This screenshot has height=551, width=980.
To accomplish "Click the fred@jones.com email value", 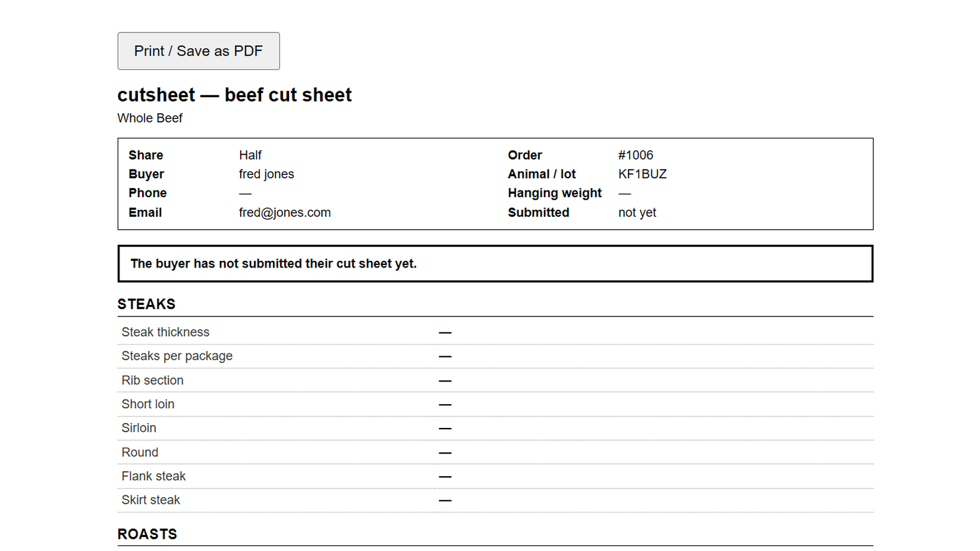I will click(x=285, y=212).
